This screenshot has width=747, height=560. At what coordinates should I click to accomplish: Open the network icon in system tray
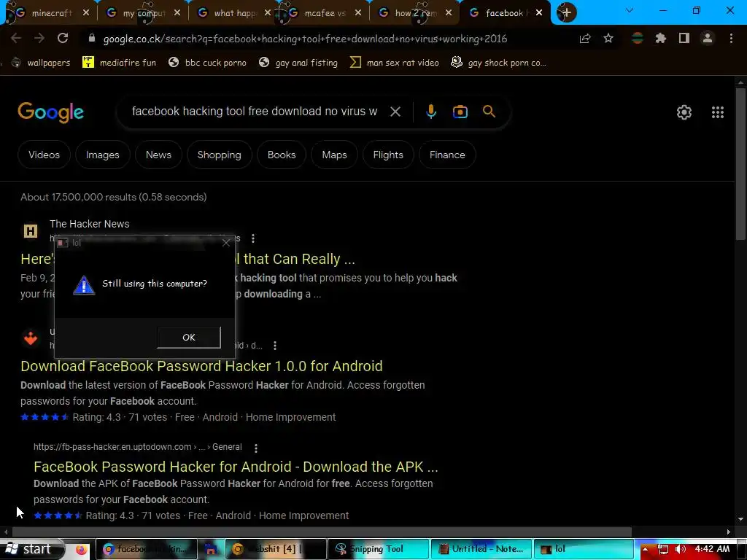[663, 550]
